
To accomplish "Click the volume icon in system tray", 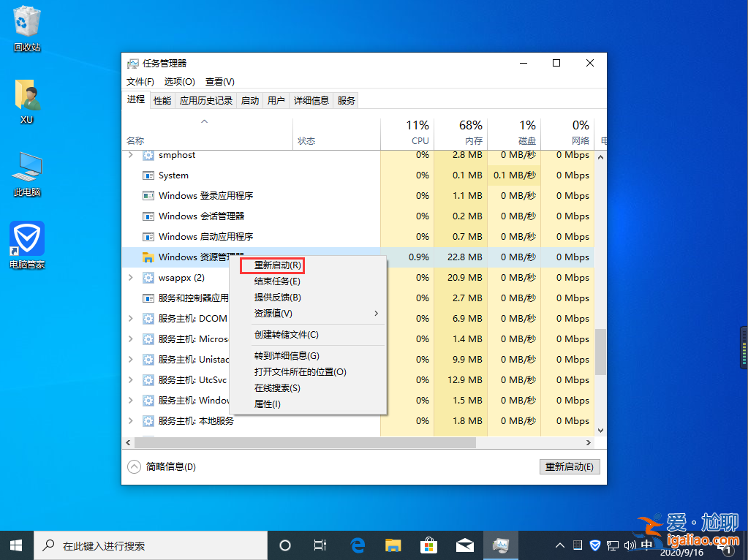I will [x=630, y=545].
